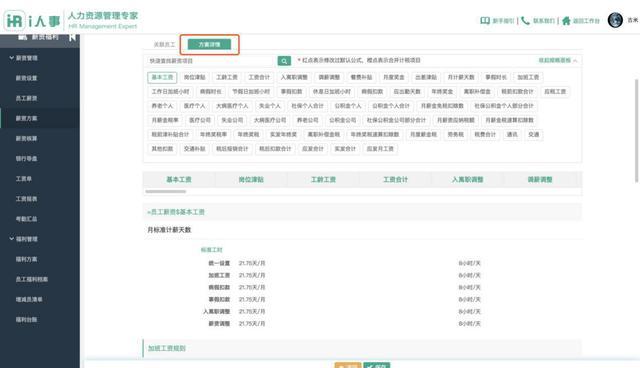Open 薪资设置 in the sidebar
Viewport: 640px width, 368px height.
[27, 78]
